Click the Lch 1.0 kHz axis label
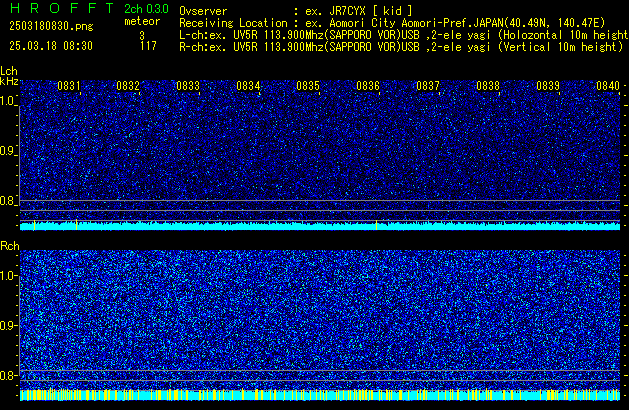Viewport: 629px width, 410px height. tap(7, 101)
